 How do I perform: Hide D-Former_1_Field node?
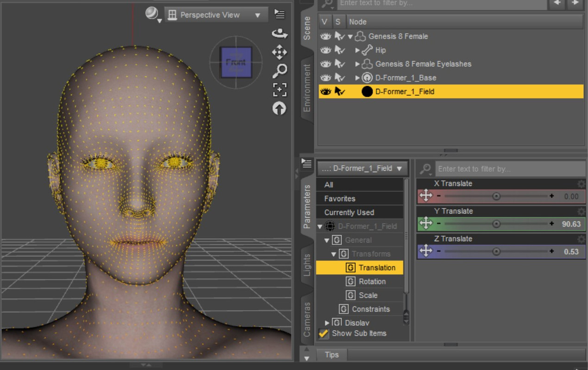coord(326,92)
